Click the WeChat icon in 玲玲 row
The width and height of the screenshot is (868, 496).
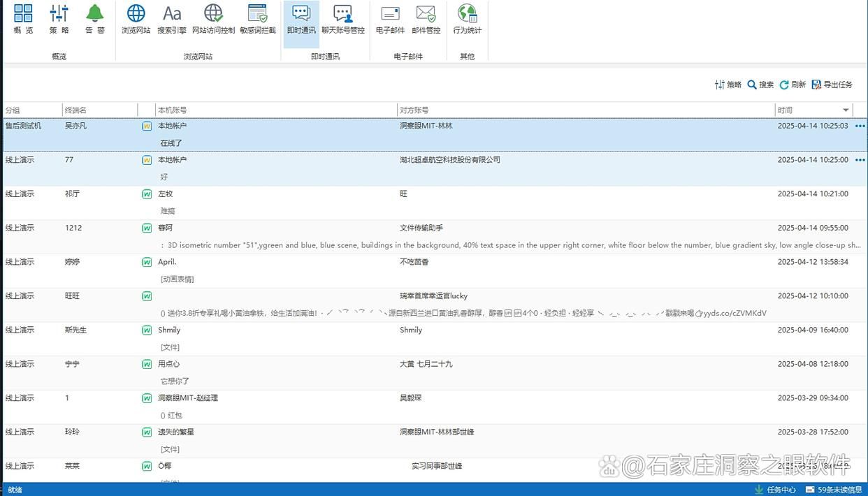(x=147, y=432)
